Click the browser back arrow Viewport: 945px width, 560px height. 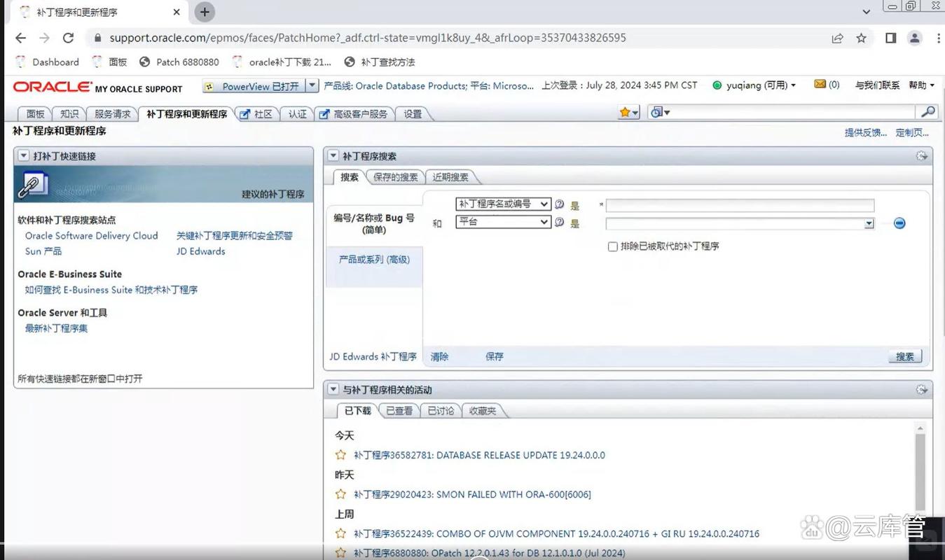[x=20, y=38]
